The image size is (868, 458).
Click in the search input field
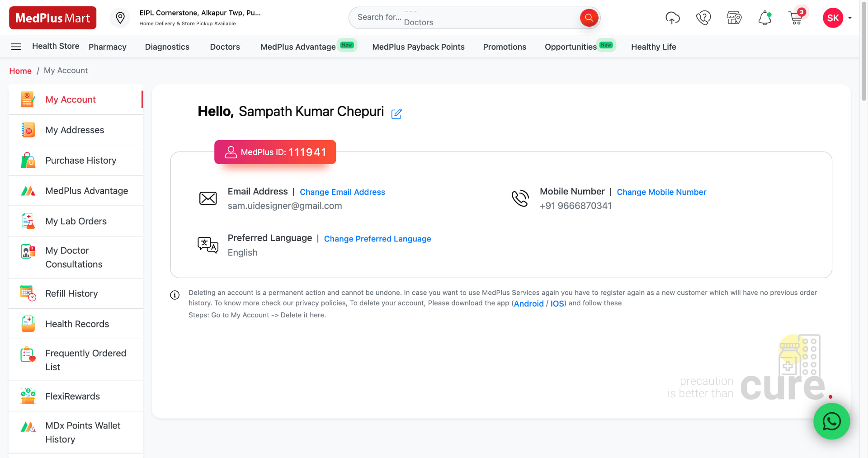[466, 18]
